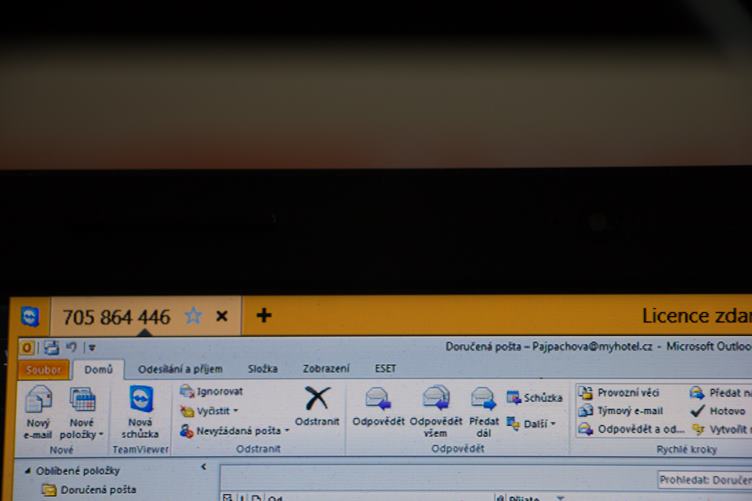Reply to all with Odpovědět všem
This screenshot has width=752, height=501.
pos(436,412)
